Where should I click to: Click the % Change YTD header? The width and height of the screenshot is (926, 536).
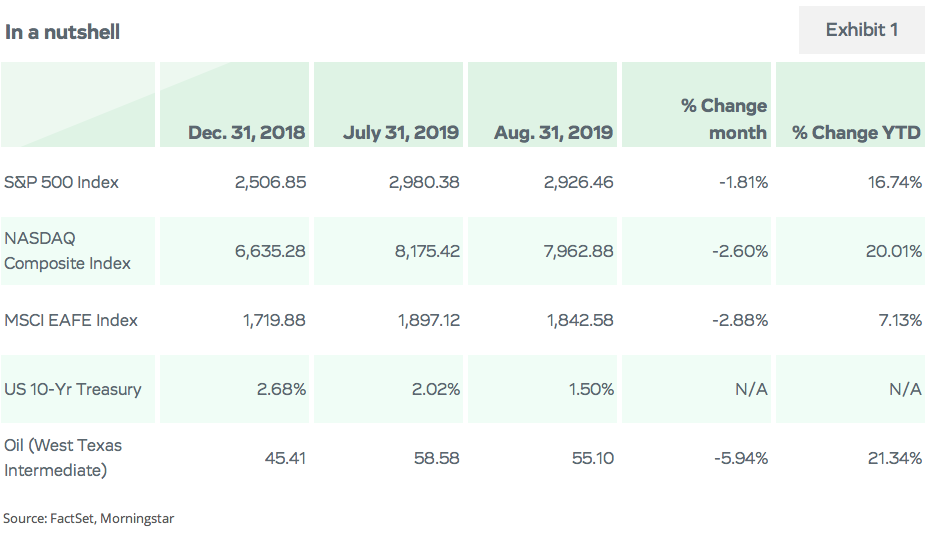(x=856, y=132)
